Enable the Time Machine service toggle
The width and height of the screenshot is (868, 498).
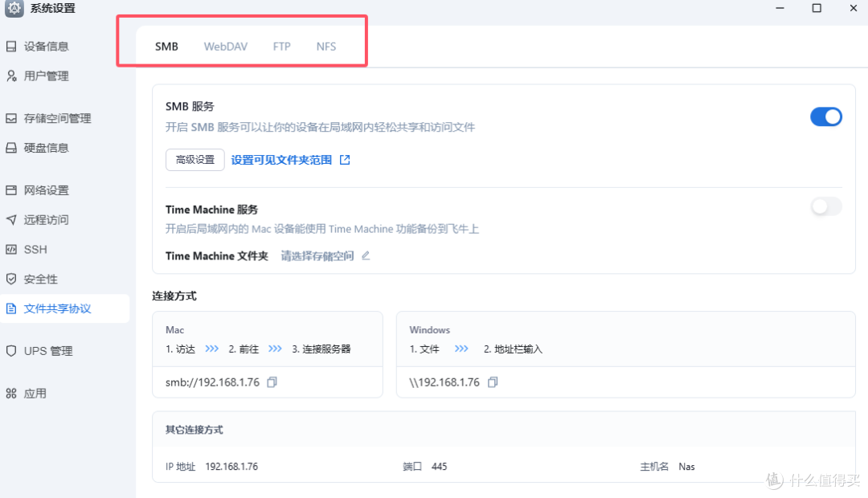coord(826,206)
